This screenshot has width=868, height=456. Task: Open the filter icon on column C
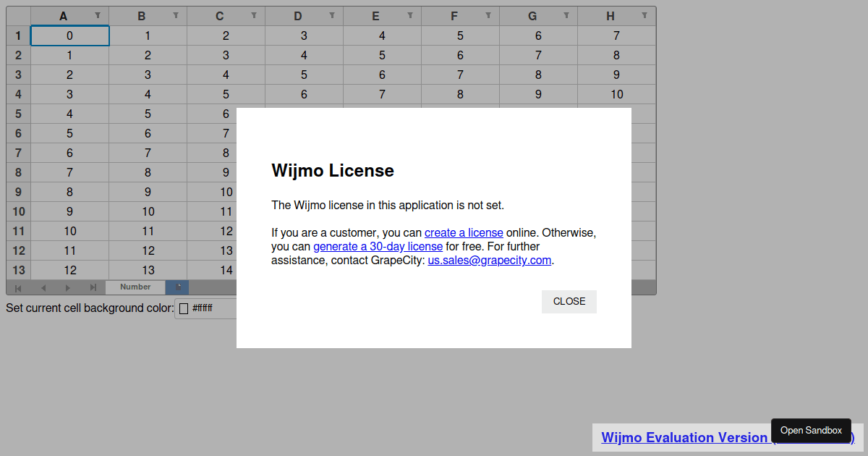coord(254,16)
